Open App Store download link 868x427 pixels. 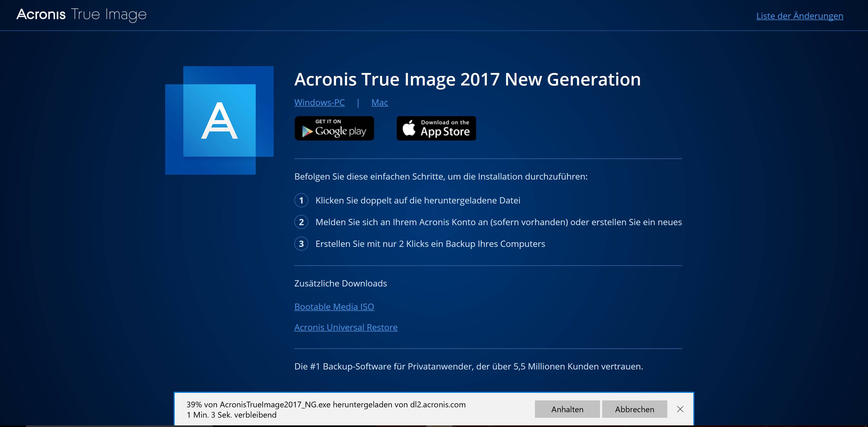(x=436, y=128)
